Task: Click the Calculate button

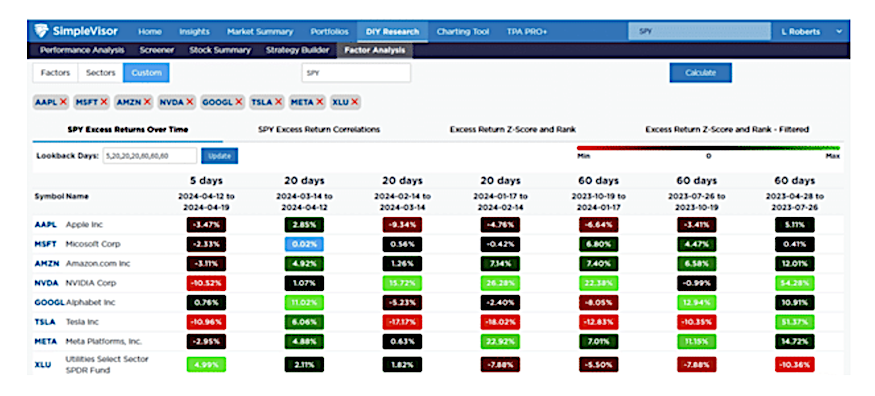Action: (x=700, y=73)
